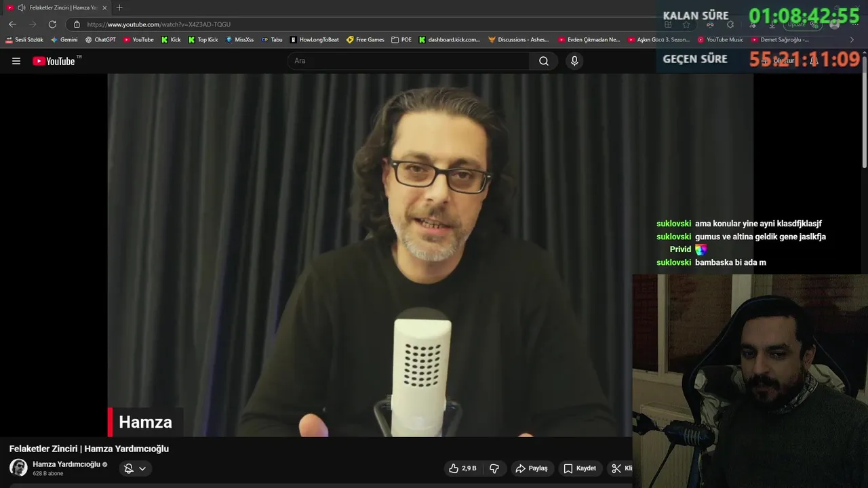
Task: Save the video with Kaydet
Action: point(580,468)
